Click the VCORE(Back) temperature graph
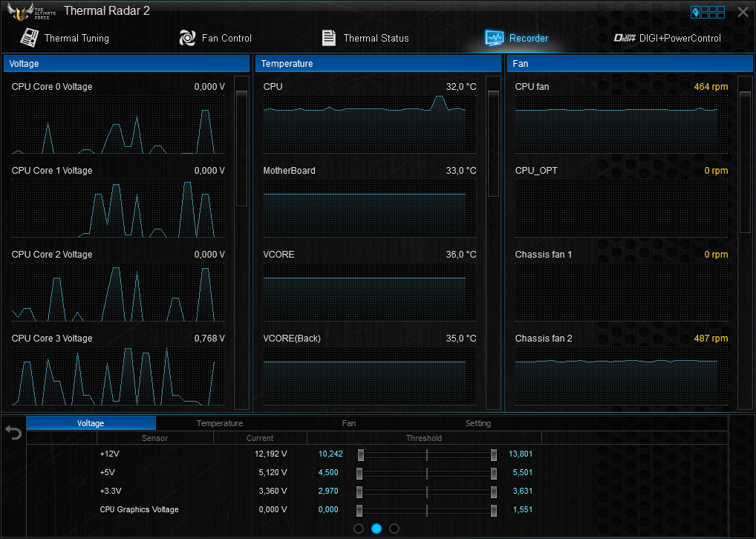The image size is (756, 539). (x=370, y=376)
